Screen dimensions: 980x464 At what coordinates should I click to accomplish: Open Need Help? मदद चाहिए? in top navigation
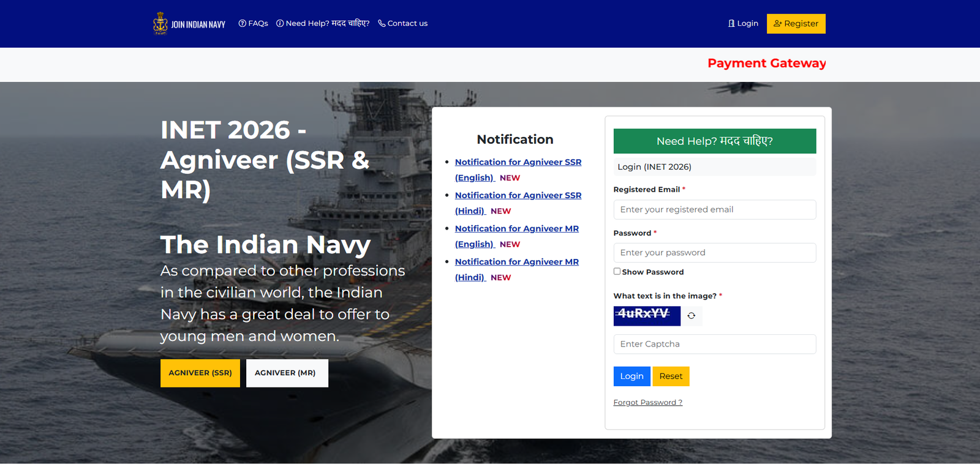323,23
